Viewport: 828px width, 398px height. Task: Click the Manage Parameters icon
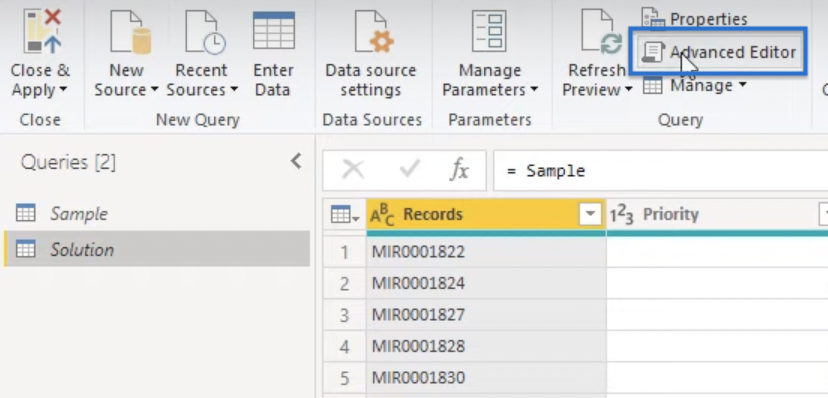pyautogui.click(x=489, y=32)
